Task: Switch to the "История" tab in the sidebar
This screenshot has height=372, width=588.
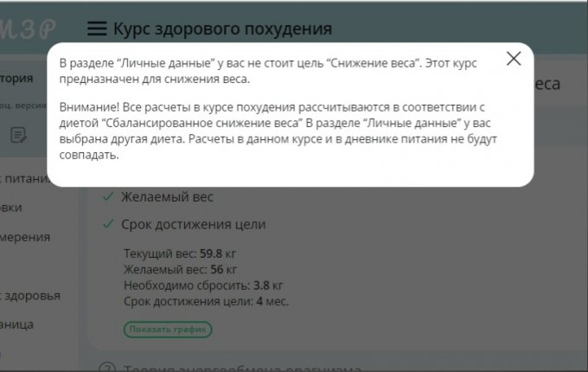Action: (17, 78)
